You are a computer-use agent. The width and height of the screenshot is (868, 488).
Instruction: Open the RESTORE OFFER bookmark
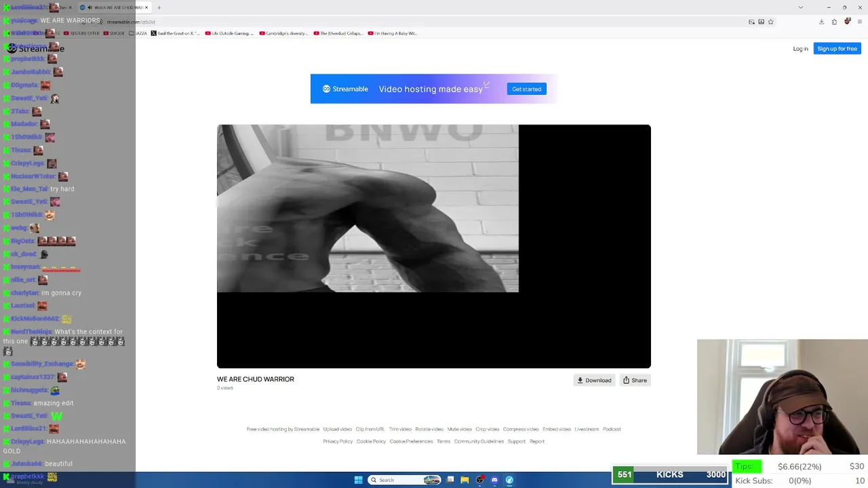(x=83, y=33)
